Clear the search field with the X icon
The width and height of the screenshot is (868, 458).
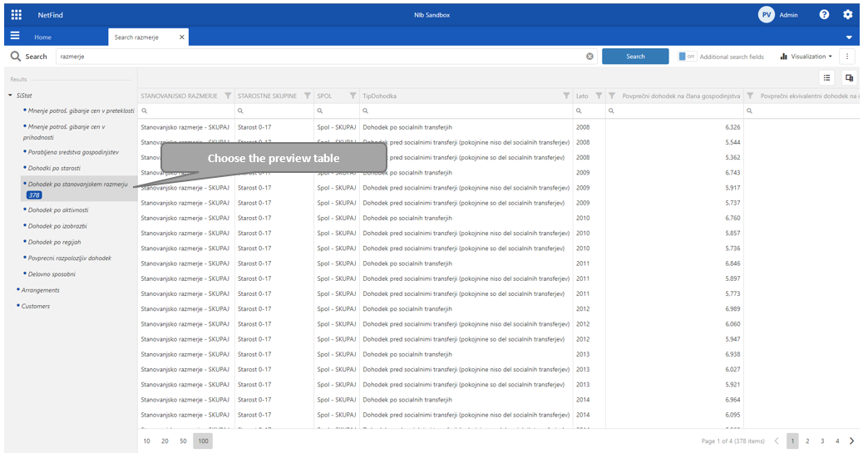coord(589,57)
